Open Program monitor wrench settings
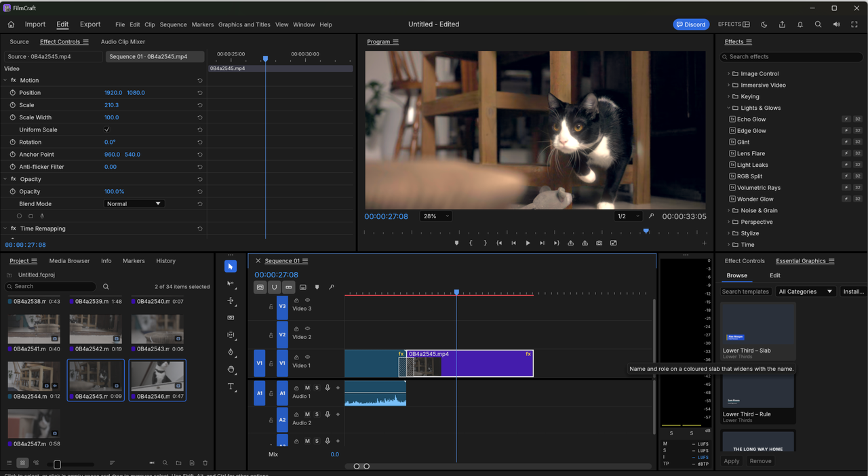Image resolution: width=868 pixels, height=476 pixels. point(651,216)
